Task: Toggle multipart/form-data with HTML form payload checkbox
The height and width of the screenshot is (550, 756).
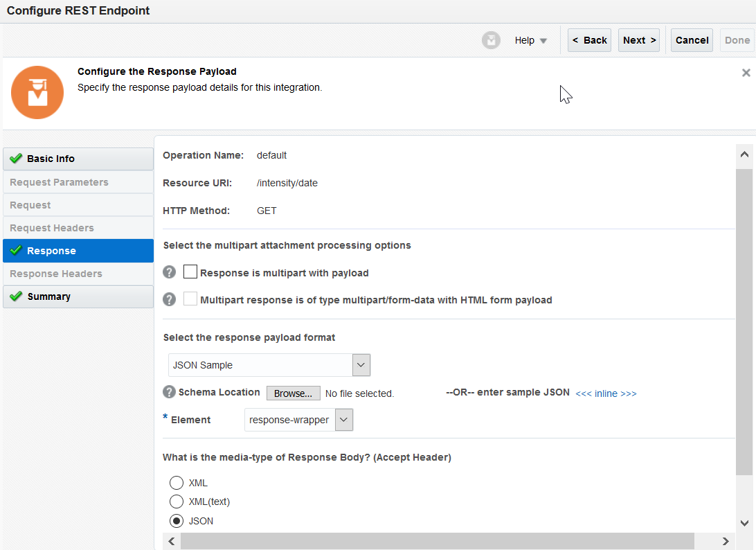Action: 190,299
